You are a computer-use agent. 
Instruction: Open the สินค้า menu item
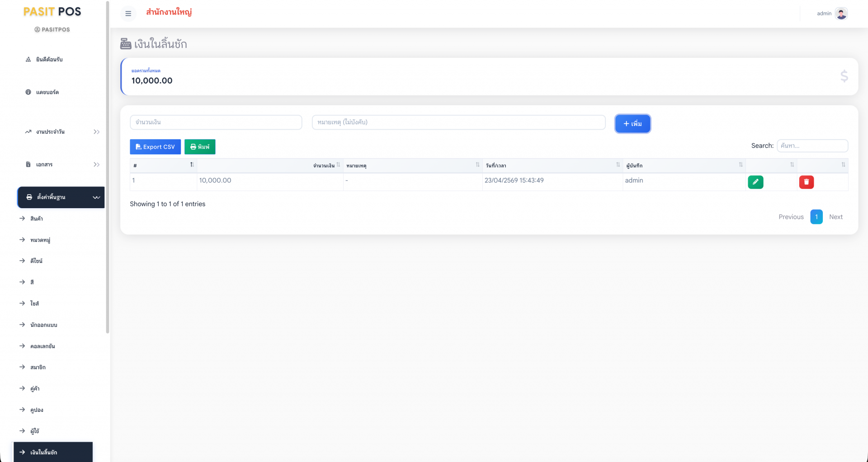(36, 219)
